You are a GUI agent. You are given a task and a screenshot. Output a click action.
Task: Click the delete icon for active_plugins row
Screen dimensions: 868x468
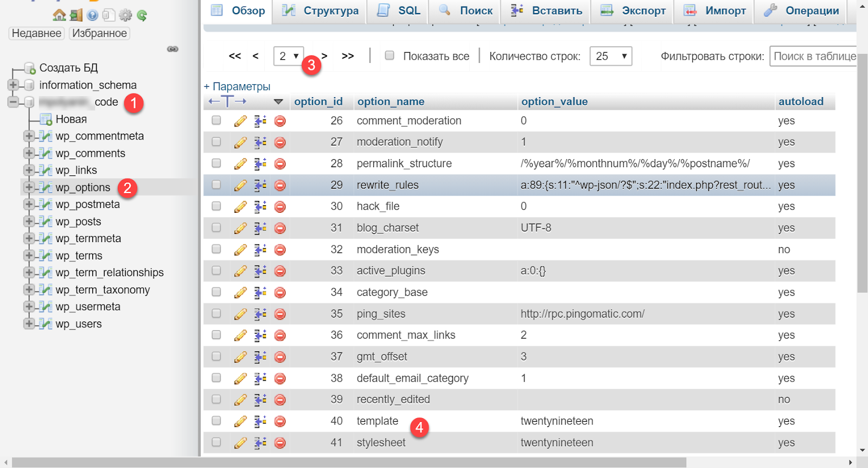(280, 271)
